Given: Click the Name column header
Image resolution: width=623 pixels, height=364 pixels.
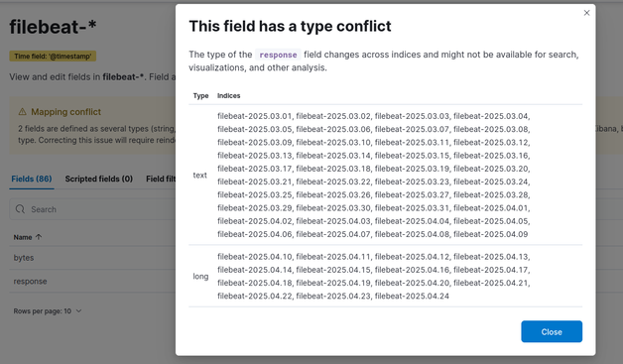Looking at the screenshot, I should 23,237.
